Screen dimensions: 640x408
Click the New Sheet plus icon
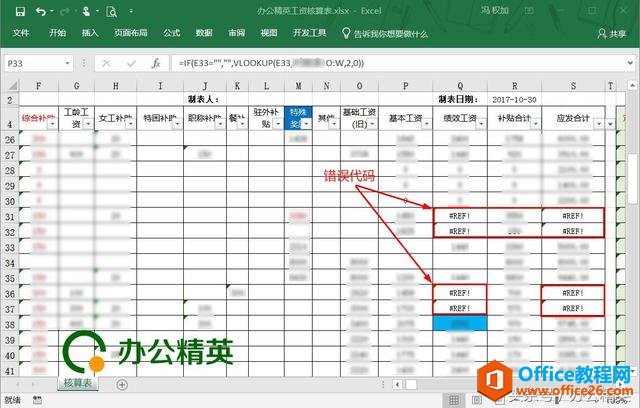[122, 384]
